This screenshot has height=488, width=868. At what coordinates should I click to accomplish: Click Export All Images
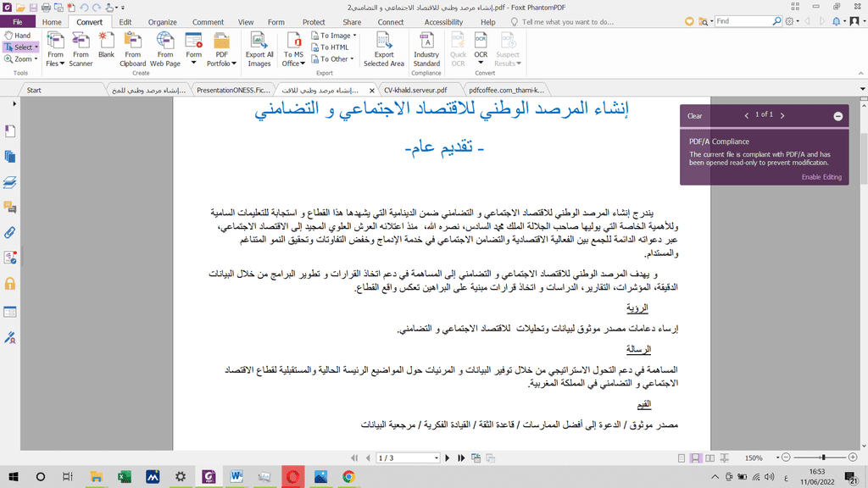259,49
